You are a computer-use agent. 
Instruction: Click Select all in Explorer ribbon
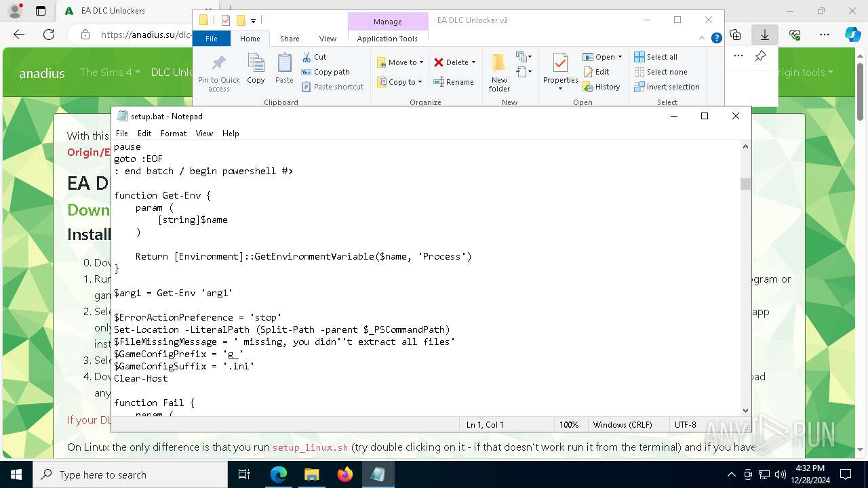656,57
